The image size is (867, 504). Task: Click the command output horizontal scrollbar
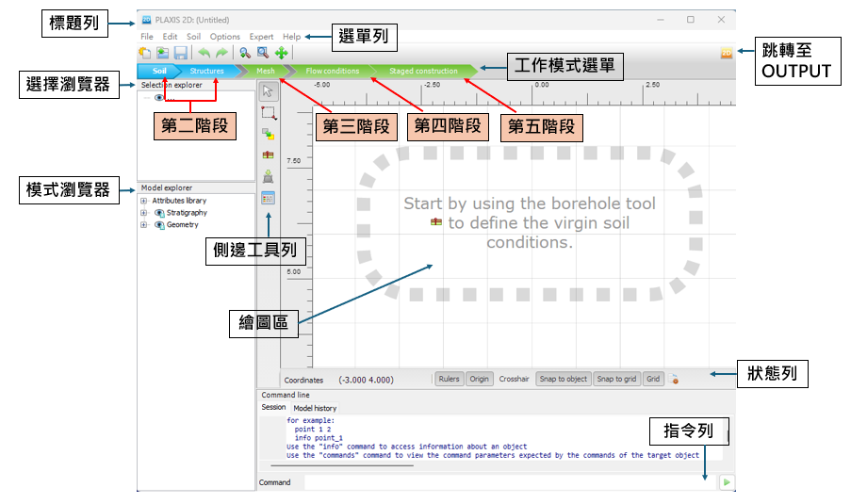(x=340, y=466)
